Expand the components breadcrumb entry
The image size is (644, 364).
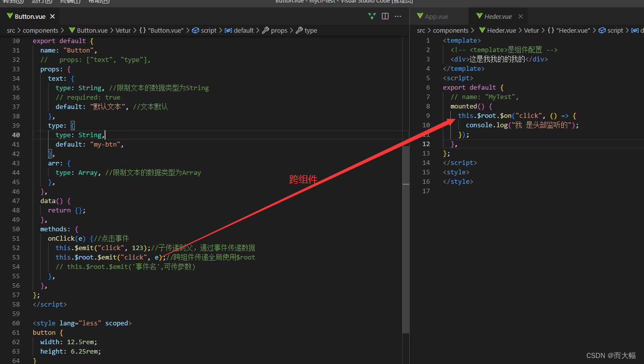[x=43, y=30]
